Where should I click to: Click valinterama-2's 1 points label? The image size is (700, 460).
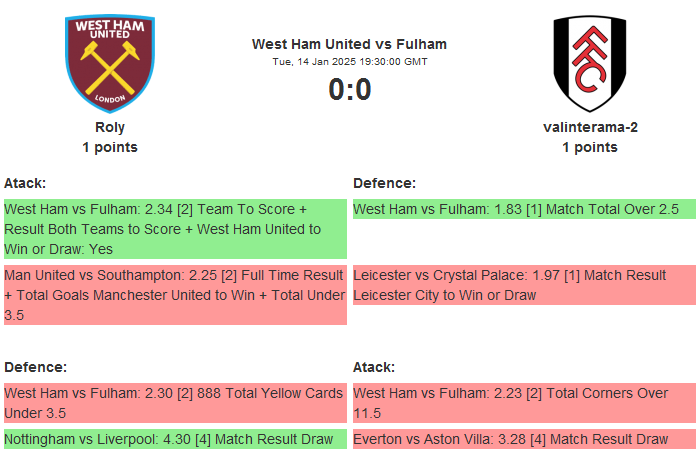(x=590, y=147)
